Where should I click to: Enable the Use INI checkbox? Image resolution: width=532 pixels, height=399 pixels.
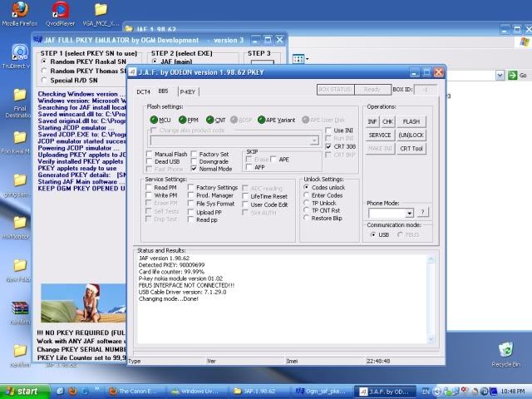(x=328, y=131)
